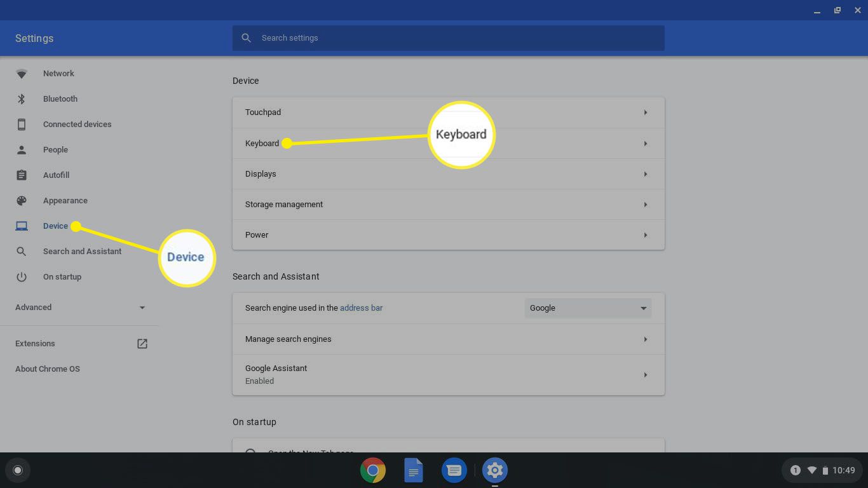The height and width of the screenshot is (488, 868).
Task: Select Search and Assistant in sidebar
Action: [x=82, y=252]
